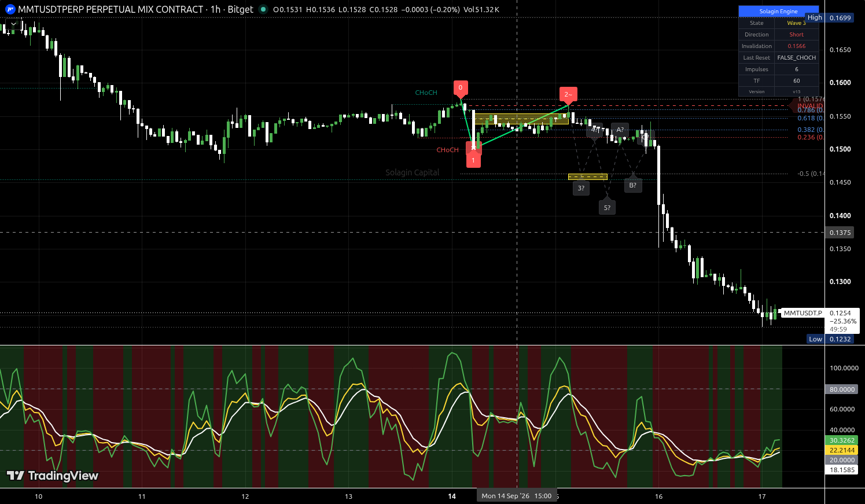This screenshot has height=504, width=865.
Task: Click the yellow 22.2144 oscillator value
Action: coord(842,450)
